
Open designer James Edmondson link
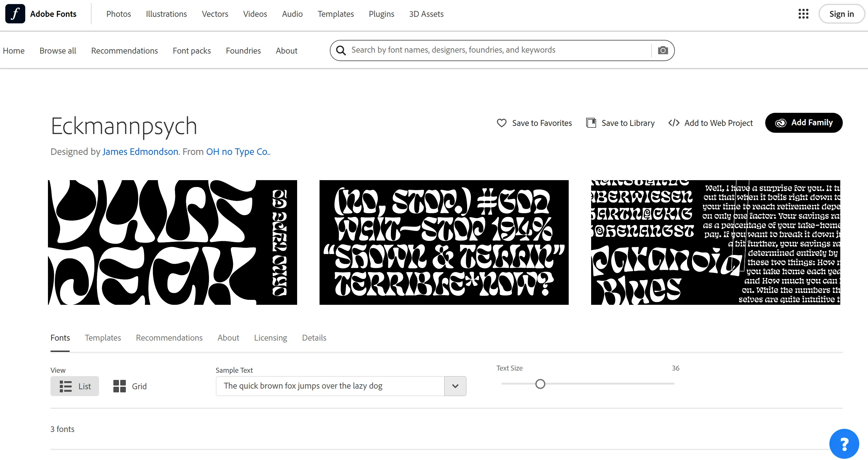click(x=140, y=152)
